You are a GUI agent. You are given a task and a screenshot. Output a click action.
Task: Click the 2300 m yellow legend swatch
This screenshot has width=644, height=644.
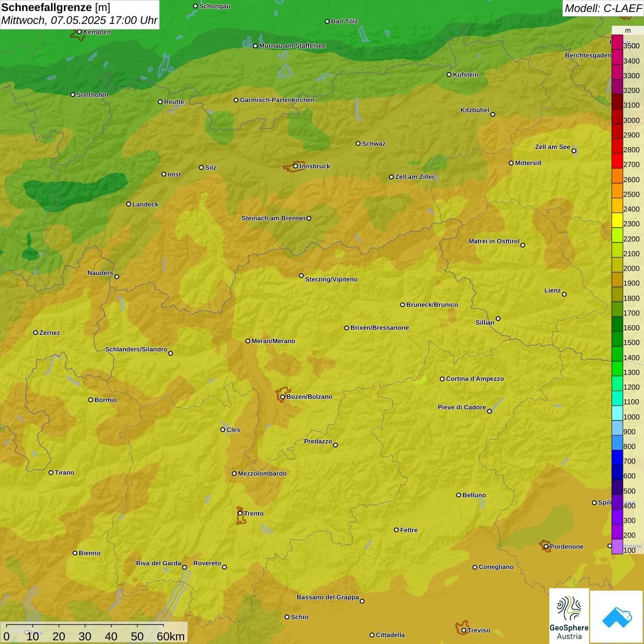[x=617, y=220]
